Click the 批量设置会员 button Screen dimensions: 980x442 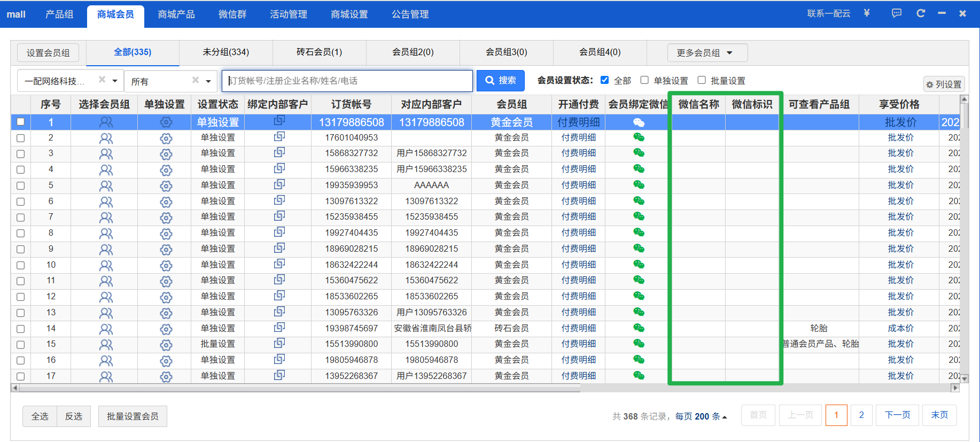[133, 416]
